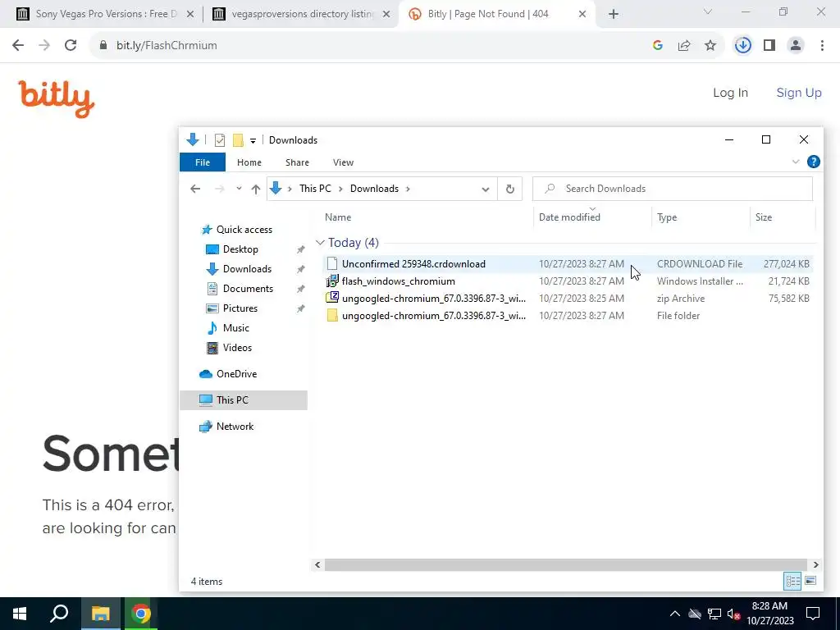
Task: Close the Bitly Page Not Found tab
Action: (582, 15)
